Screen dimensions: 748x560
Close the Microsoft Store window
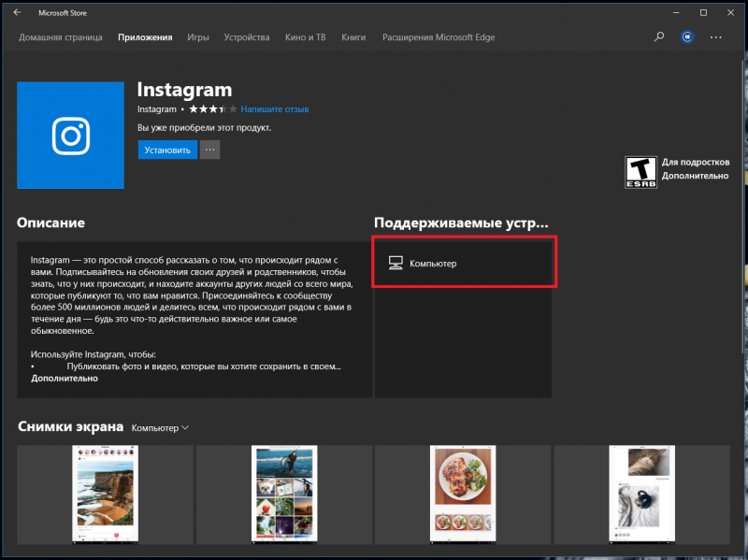click(x=730, y=13)
